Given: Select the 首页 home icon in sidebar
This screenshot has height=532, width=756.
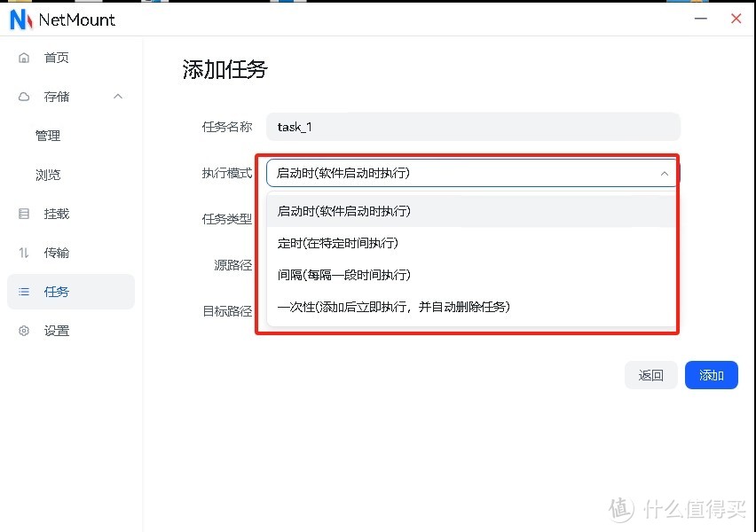Looking at the screenshot, I should [x=22, y=57].
